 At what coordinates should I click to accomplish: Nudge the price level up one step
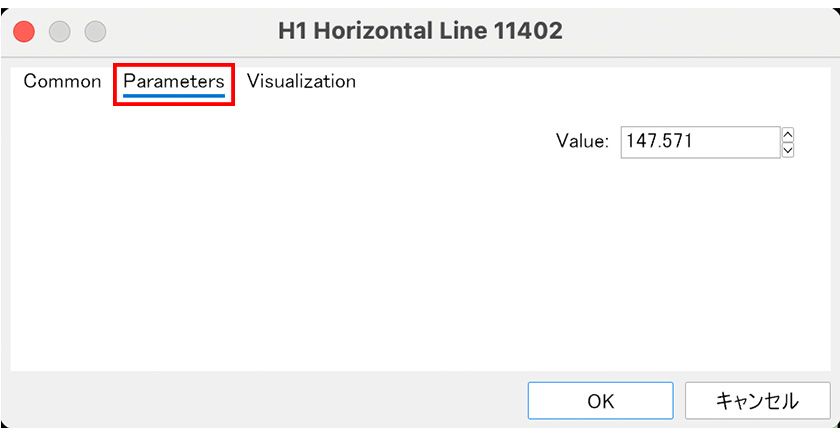point(788,134)
